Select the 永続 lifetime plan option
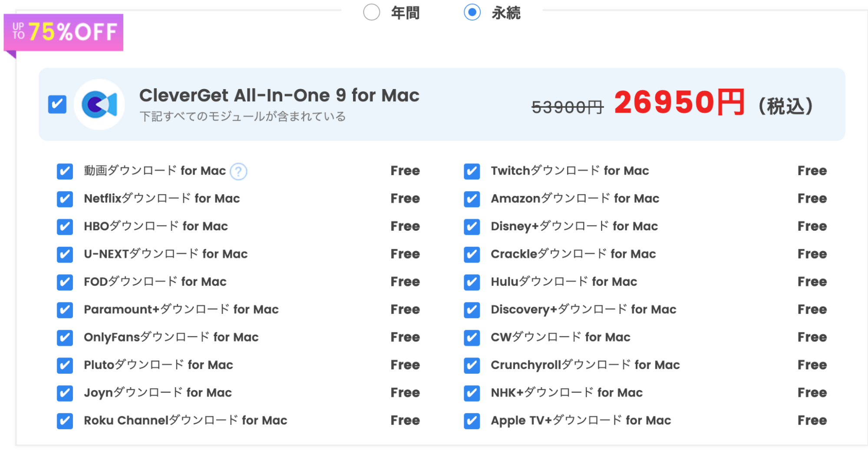 pos(472,12)
